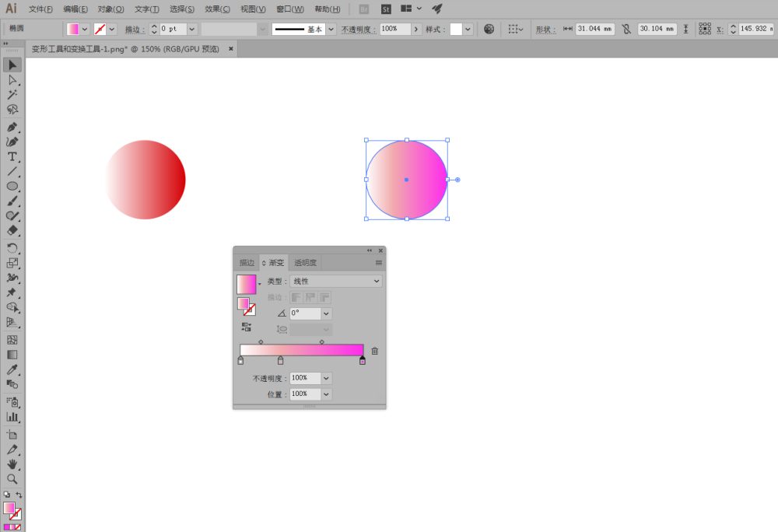This screenshot has width=778, height=532.
Task: Select the Curvature tool
Action: [x=12, y=142]
